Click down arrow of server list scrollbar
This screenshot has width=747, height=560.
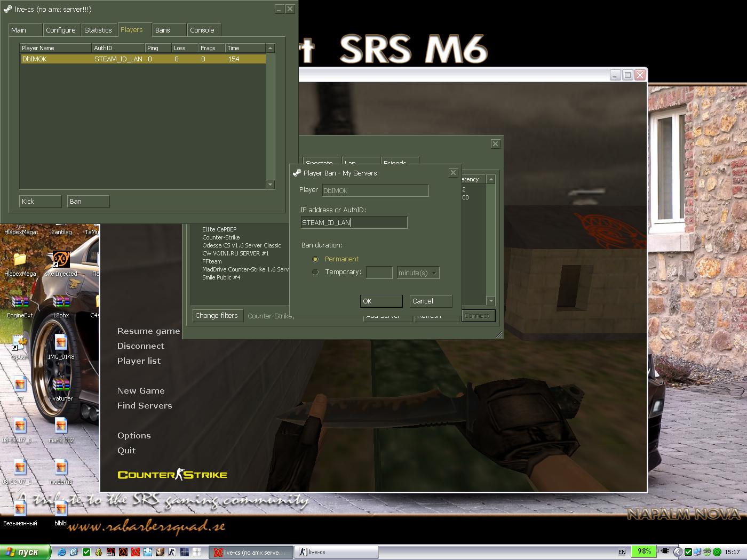491,301
